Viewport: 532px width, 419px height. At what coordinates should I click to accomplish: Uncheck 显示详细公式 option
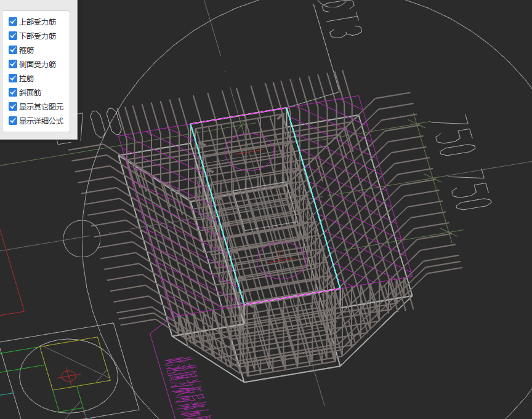pyautogui.click(x=13, y=121)
